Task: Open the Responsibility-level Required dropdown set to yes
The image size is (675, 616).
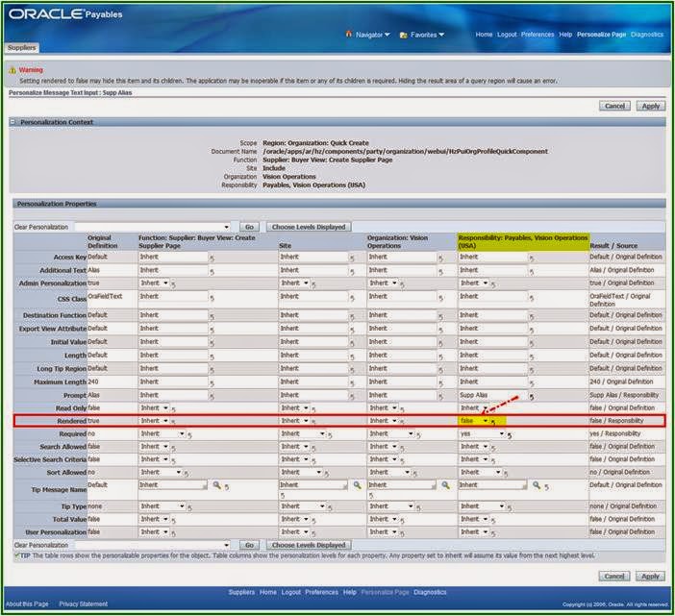Action: [482, 433]
